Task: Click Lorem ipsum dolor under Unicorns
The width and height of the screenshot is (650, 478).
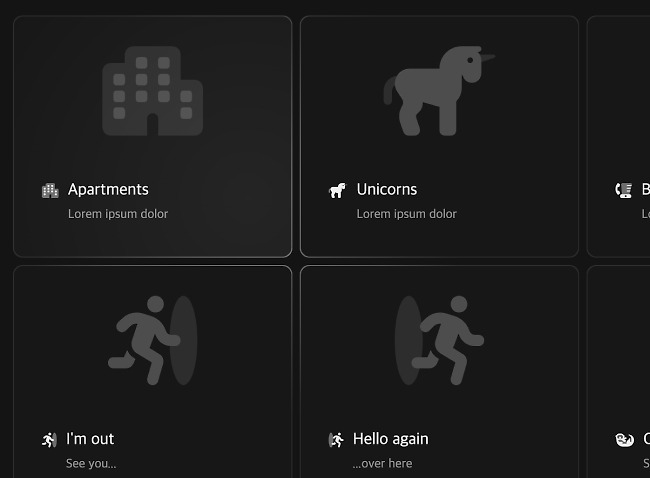Action: [406, 214]
